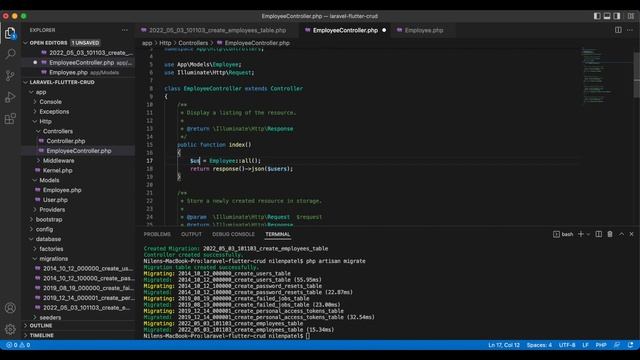The height and width of the screenshot is (360, 640).
Task: Click Controllers in the breadcrumb path
Action: (193, 43)
